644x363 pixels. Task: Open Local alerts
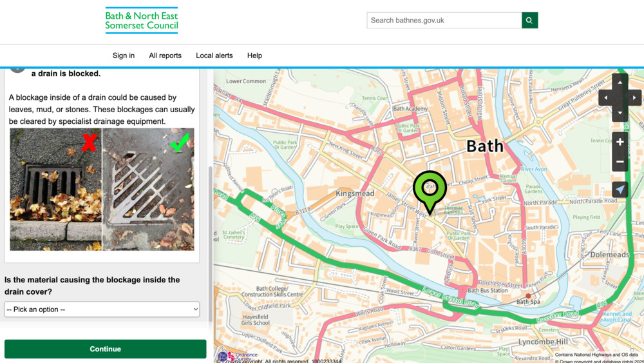click(x=214, y=55)
